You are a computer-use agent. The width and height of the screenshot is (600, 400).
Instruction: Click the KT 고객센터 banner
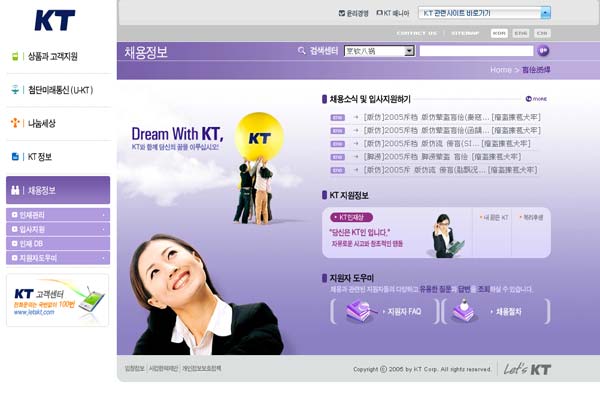[x=57, y=300]
